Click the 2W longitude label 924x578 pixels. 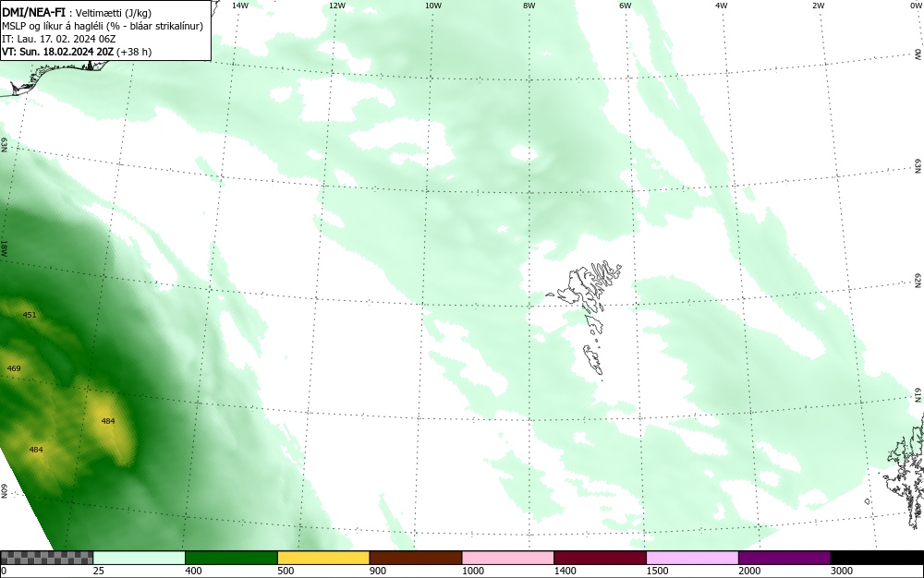click(x=818, y=6)
